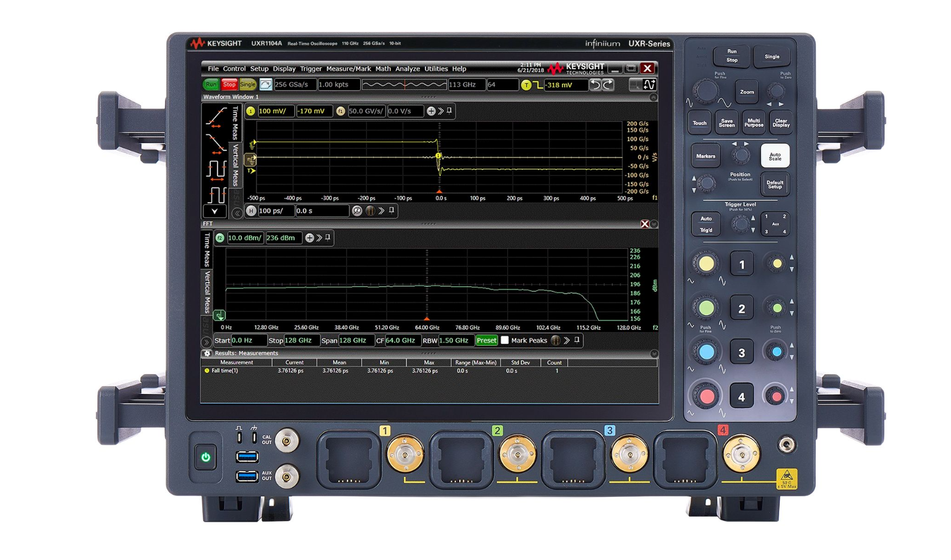The height and width of the screenshot is (560, 951).
Task: Enable the Mark Peaks checkbox
Action: 505,340
